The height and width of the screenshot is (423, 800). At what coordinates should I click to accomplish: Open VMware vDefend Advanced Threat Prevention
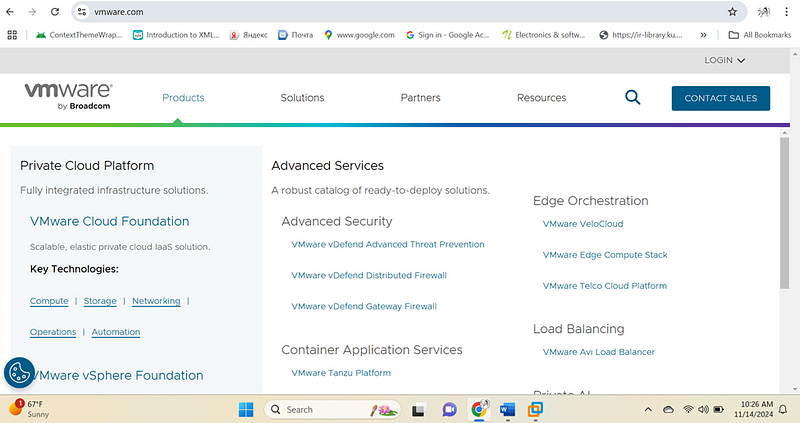(x=388, y=244)
